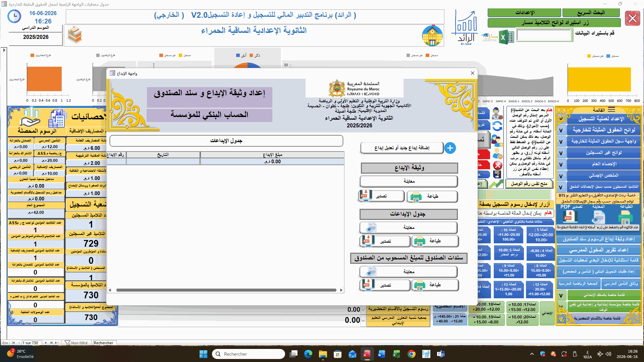The height and width of the screenshot is (362, 644).
Task: Click the red X exit button in header
Action: click(x=633, y=18)
